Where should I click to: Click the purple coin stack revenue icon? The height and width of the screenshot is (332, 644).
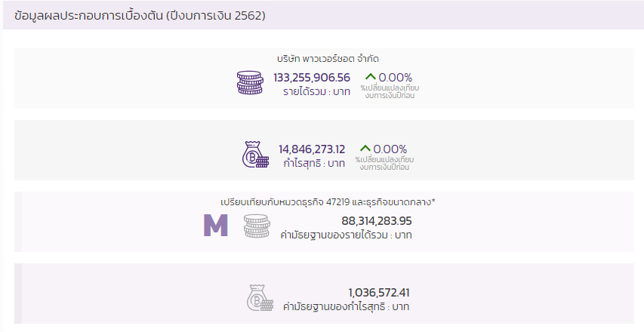click(250, 82)
